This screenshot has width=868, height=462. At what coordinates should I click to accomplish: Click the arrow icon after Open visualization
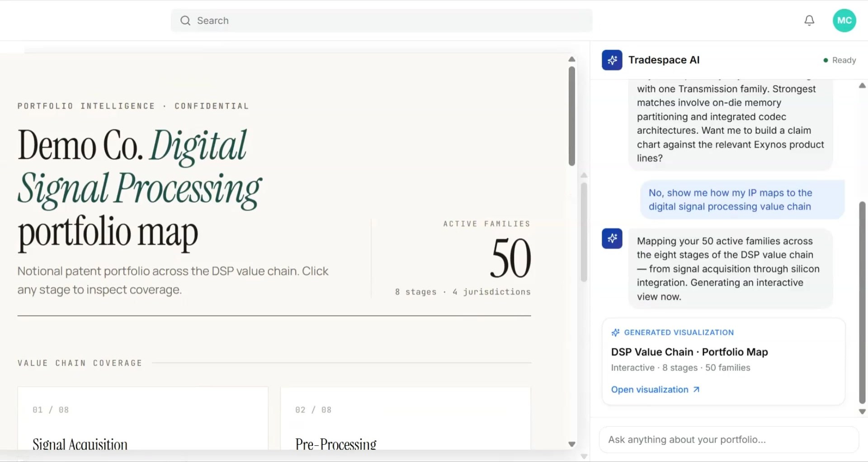(696, 389)
